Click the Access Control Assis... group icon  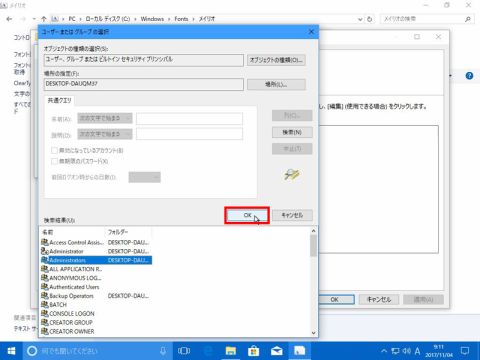tap(45, 242)
